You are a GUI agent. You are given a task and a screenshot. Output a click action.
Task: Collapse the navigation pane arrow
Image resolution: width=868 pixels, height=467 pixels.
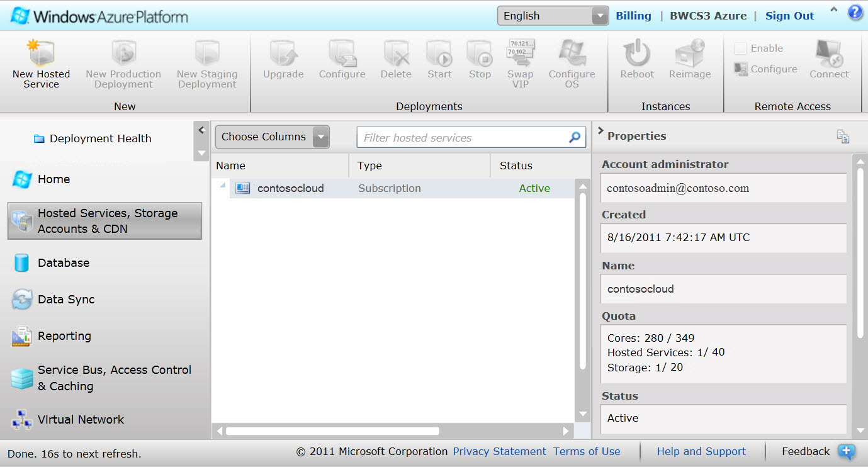[201, 130]
